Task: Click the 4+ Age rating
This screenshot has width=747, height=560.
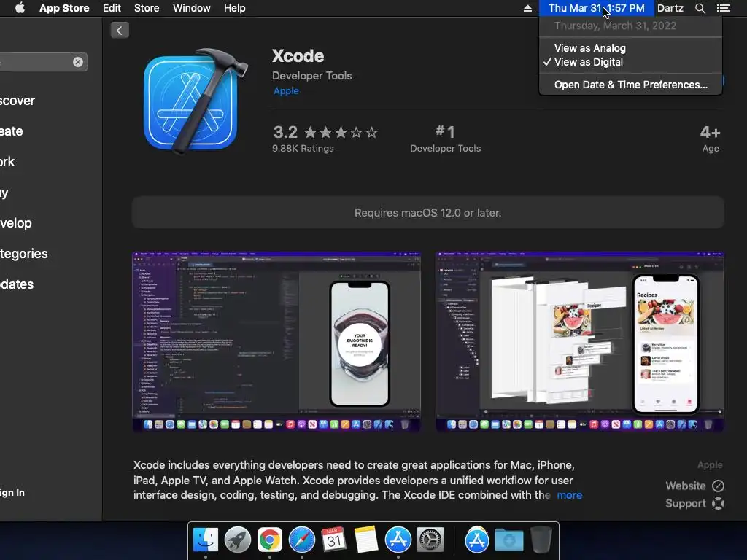Action: tap(710, 139)
